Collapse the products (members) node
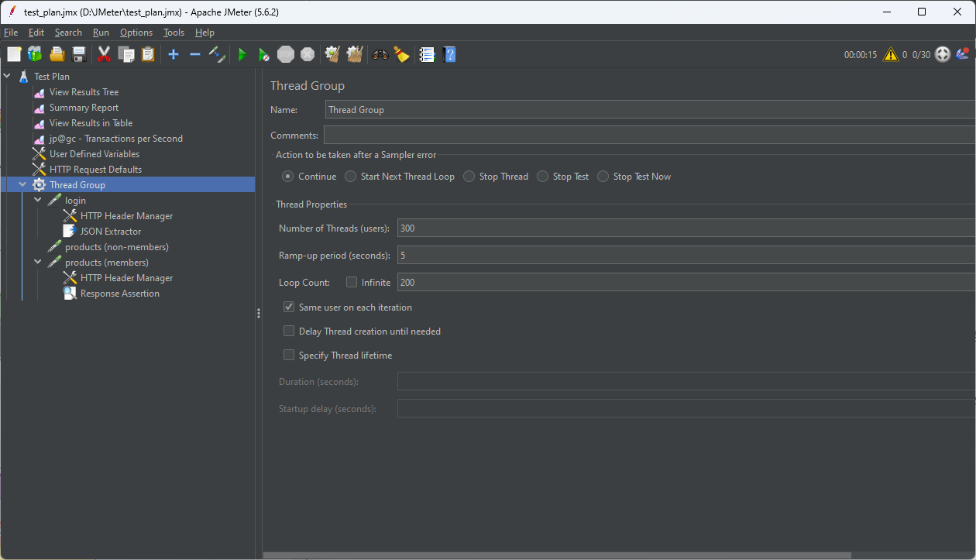976x560 pixels. [x=38, y=262]
